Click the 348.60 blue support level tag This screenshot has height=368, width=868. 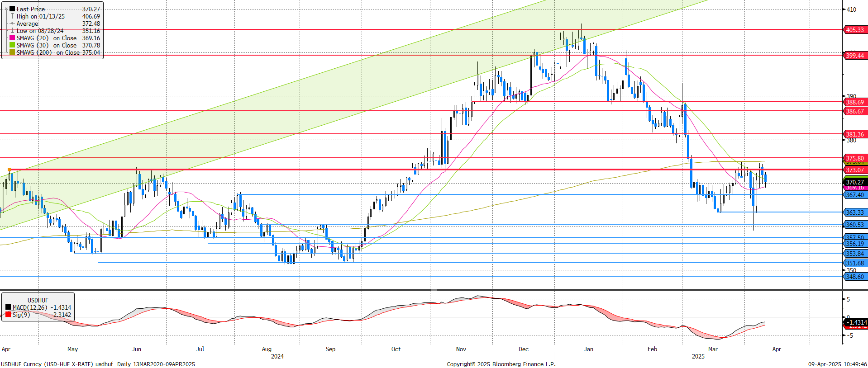pos(855,277)
